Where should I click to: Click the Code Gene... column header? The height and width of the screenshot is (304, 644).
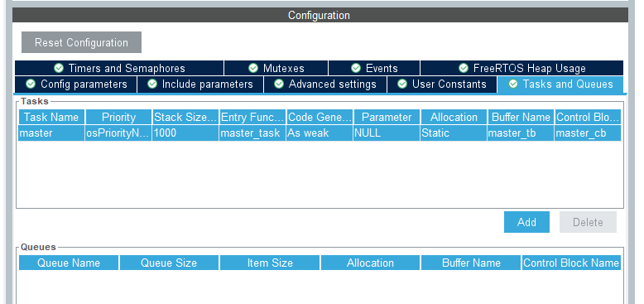[x=320, y=117]
